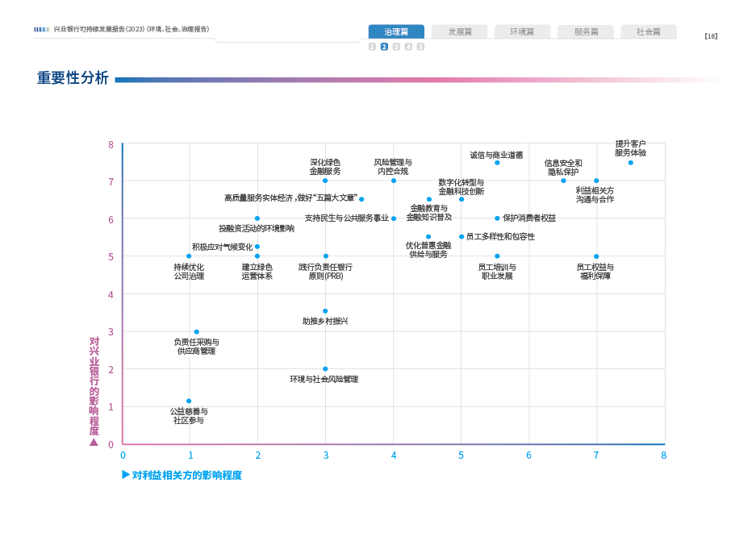Click the page number [18]
Screen dimensions: 756x549
coord(710,36)
